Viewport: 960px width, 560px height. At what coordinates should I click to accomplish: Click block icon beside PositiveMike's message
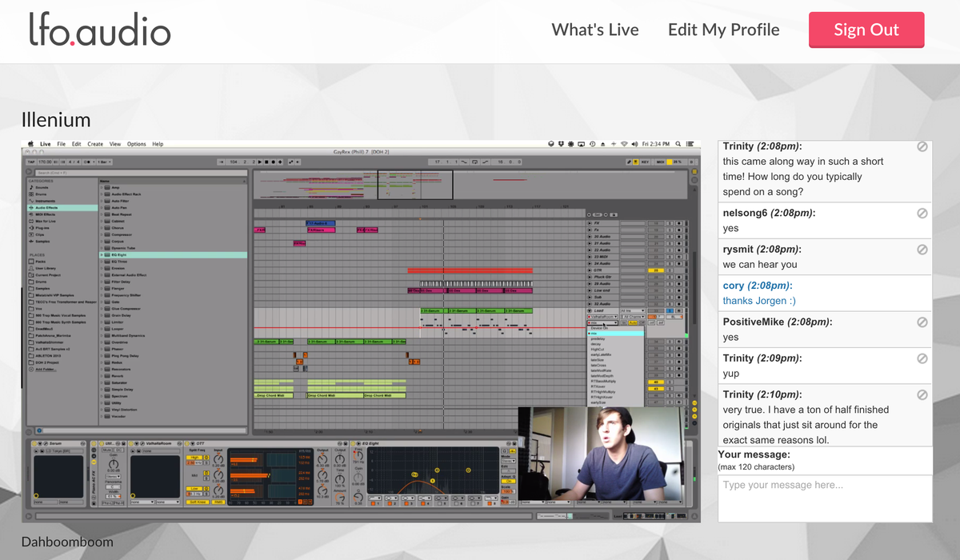tap(922, 322)
